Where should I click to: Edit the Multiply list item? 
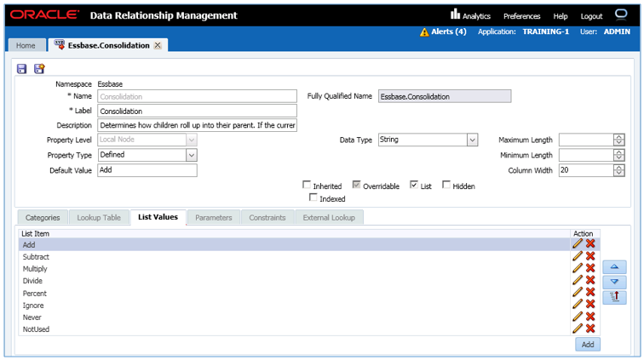coord(578,267)
